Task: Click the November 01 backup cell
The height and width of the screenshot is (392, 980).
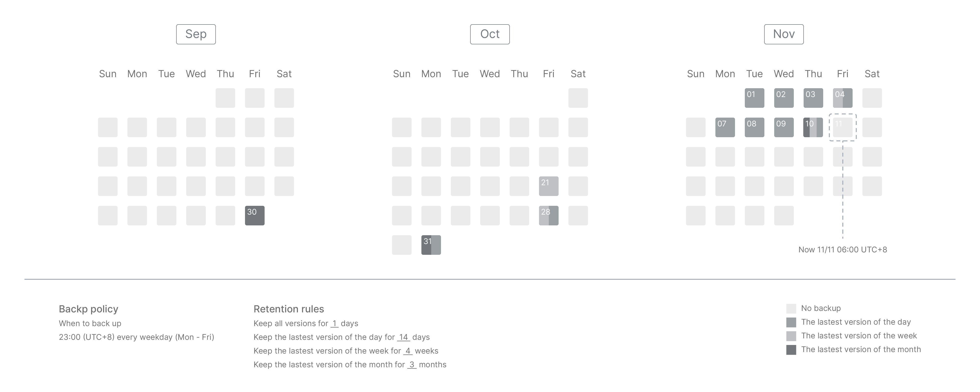Action: tap(754, 98)
